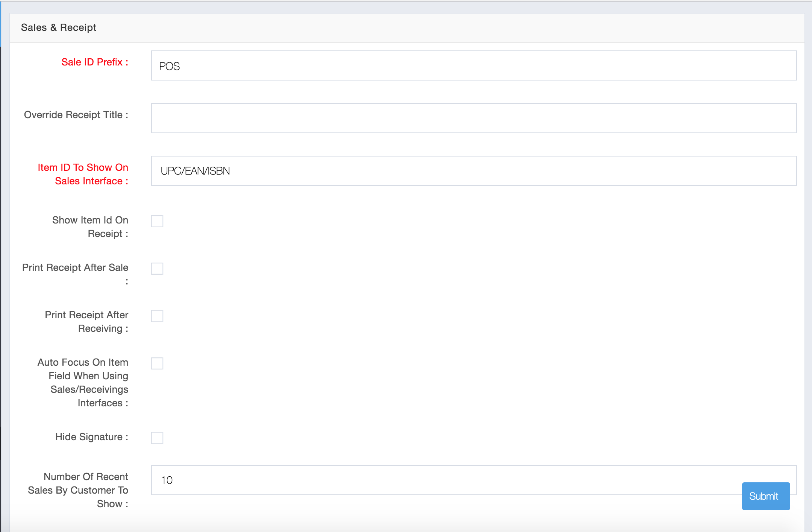Click the Sales & Receipt section header
The width and height of the screenshot is (812, 532).
coord(59,27)
